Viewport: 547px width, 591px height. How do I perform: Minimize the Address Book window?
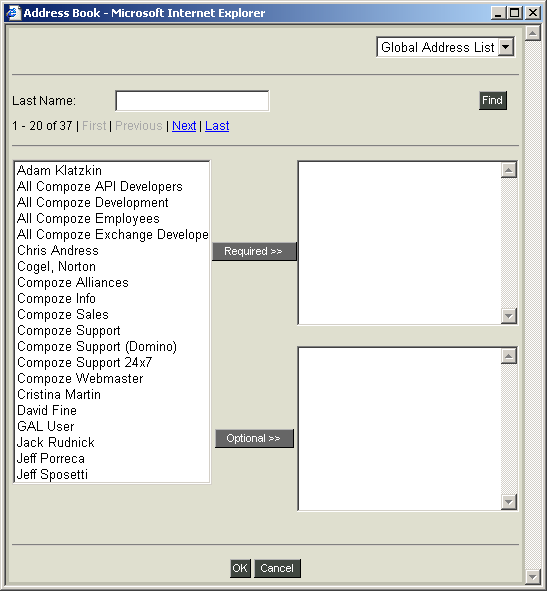click(498, 13)
